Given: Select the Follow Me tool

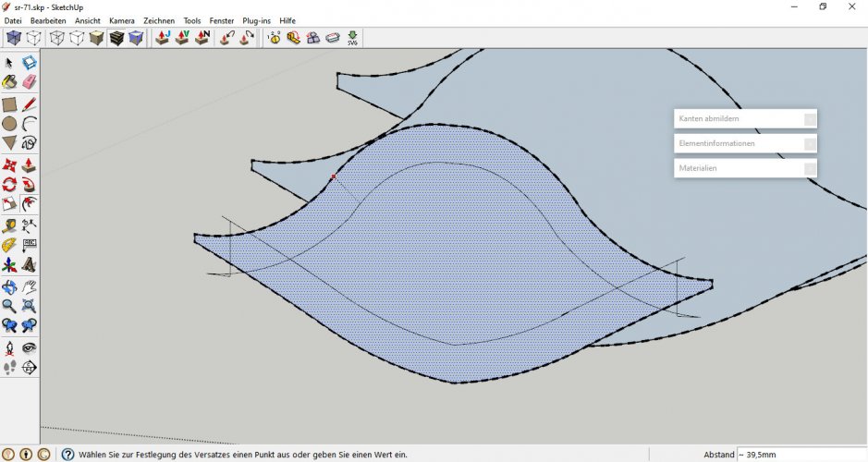Looking at the screenshot, I should click(x=30, y=184).
